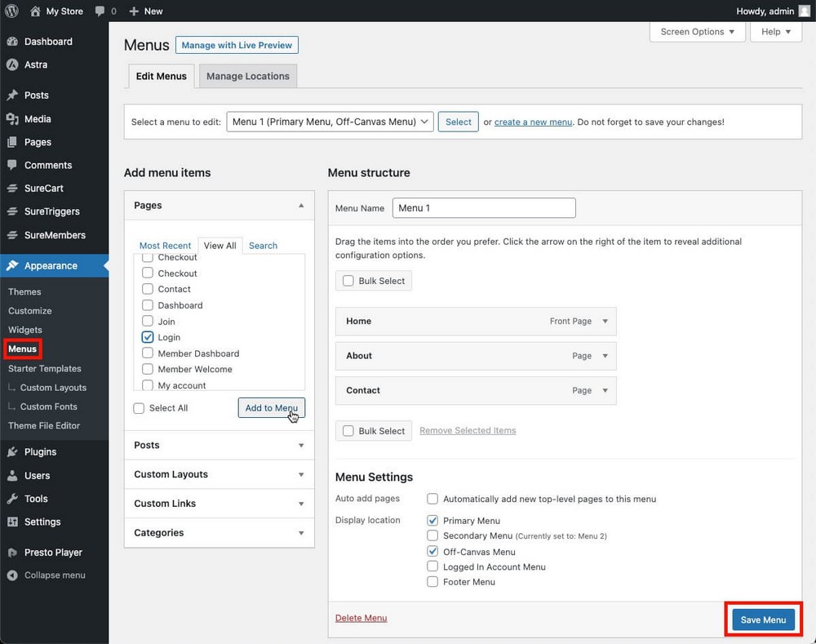Open Pages via its icon
The height and width of the screenshot is (644, 816).
[x=12, y=142]
